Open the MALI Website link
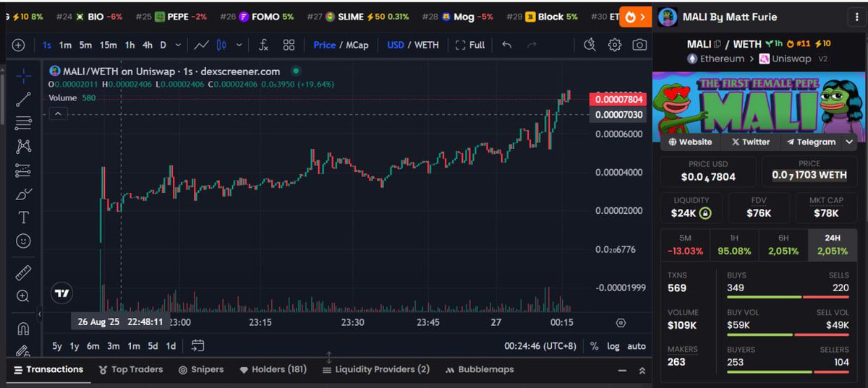Viewport: 868px width, 388px height. pyautogui.click(x=690, y=142)
